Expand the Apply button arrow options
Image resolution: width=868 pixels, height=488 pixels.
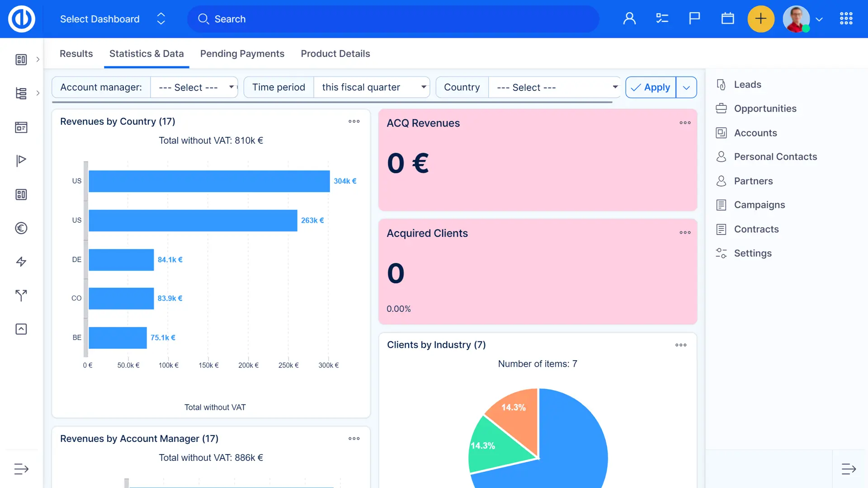(686, 88)
